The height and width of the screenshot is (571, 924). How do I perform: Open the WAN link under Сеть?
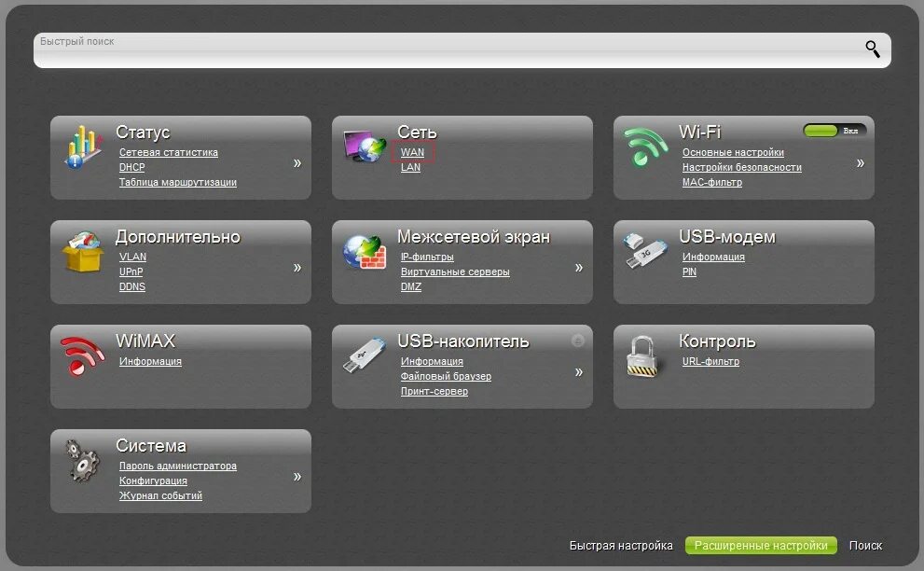[412, 152]
